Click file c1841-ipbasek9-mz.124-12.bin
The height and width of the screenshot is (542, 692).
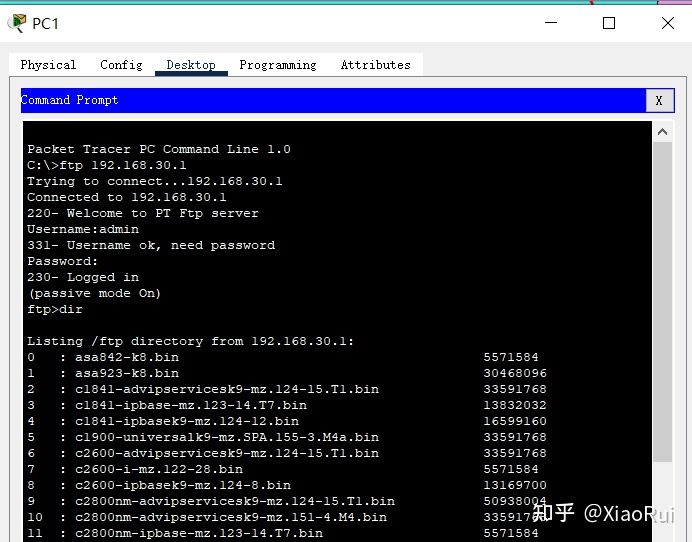[x=187, y=421]
